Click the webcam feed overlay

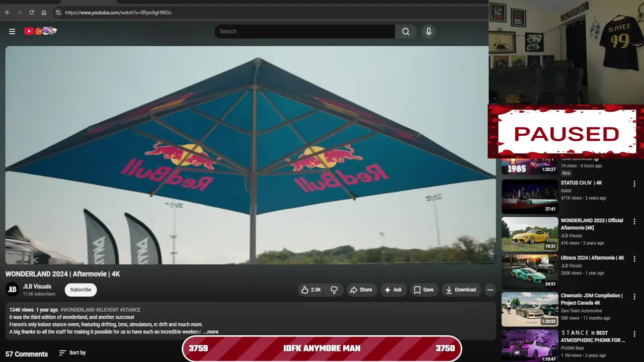(x=566, y=52)
